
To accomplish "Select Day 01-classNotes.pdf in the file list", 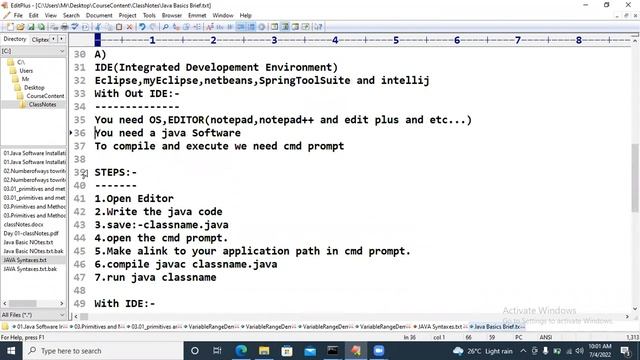I will 31,233.
